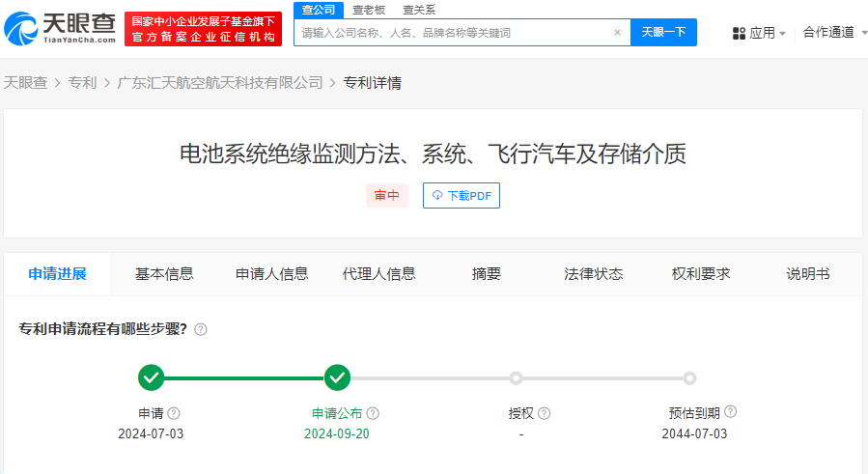Switch to the 查老板 search tab
This screenshot has width=868, height=474.
pos(367,10)
